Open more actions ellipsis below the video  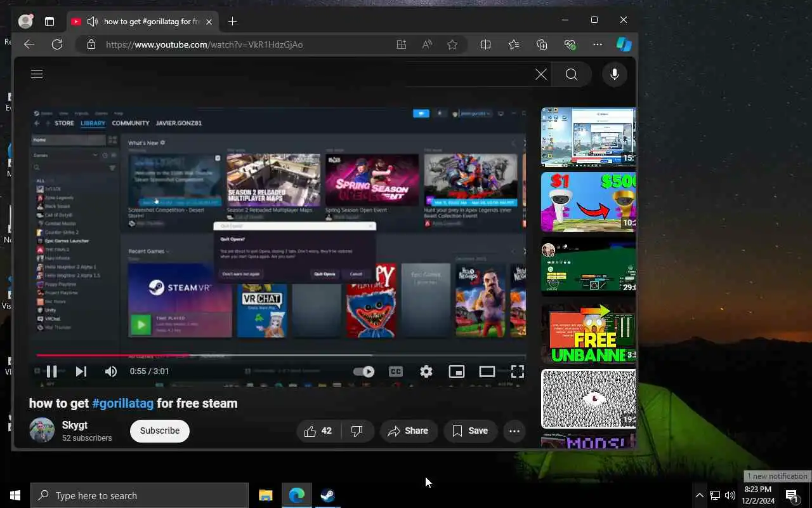(x=514, y=431)
